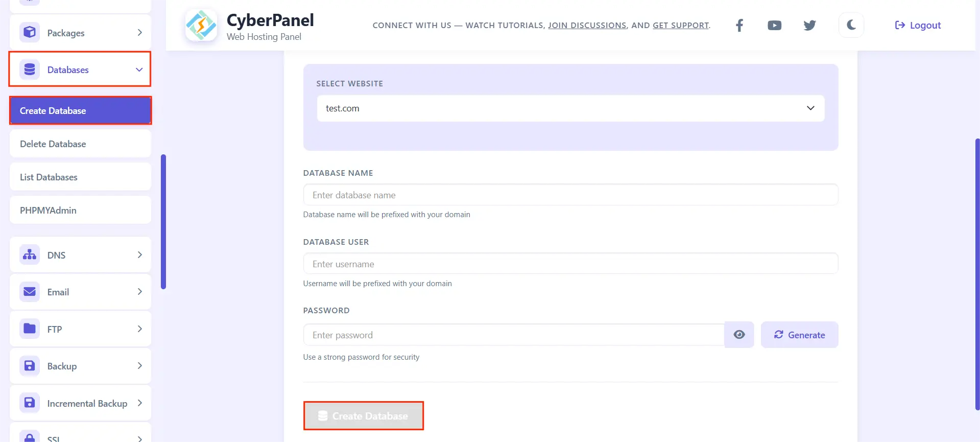Expand the Backup menu chevron

click(x=139, y=366)
